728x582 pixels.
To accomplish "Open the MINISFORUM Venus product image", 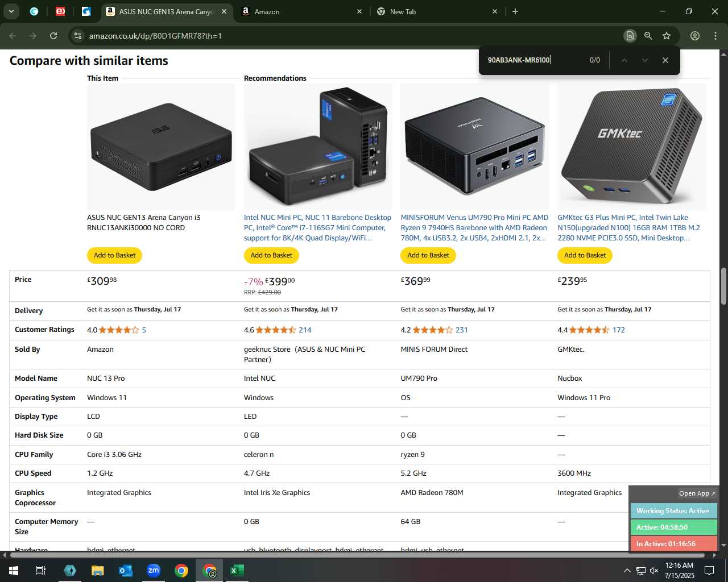I will [x=475, y=147].
